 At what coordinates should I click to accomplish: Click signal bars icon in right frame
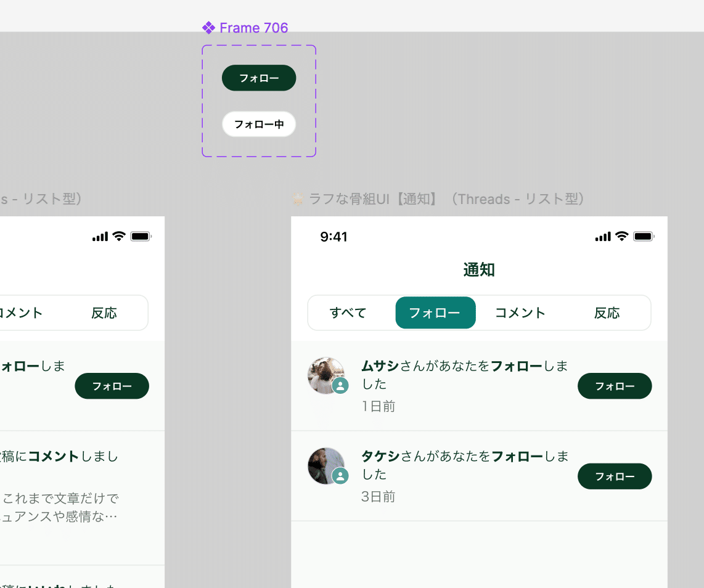tap(603, 237)
